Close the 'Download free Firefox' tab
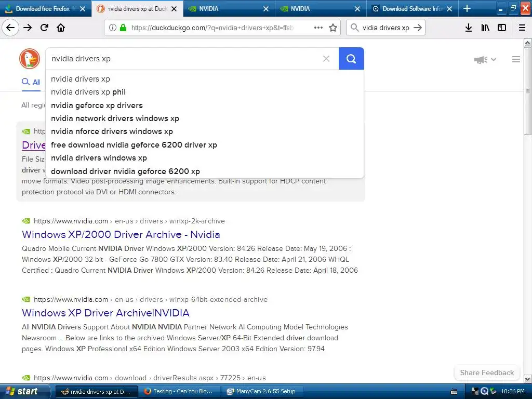Screen dimensions: 532x399 pyautogui.click(x=83, y=9)
